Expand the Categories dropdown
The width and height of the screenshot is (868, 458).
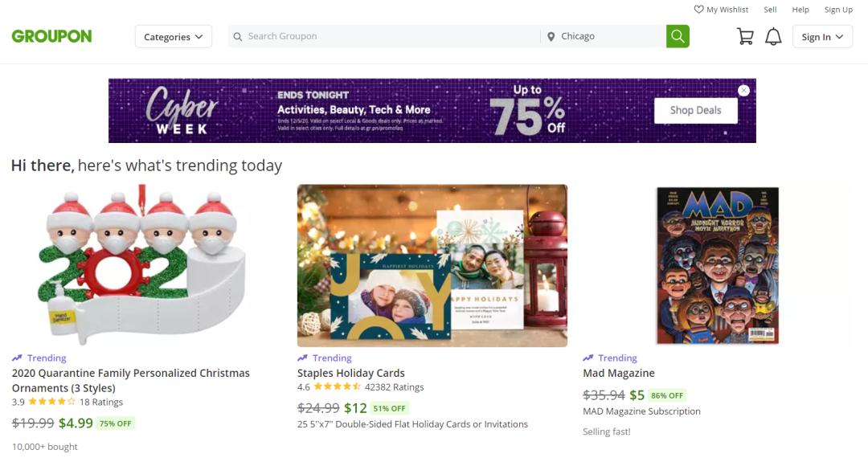point(173,36)
